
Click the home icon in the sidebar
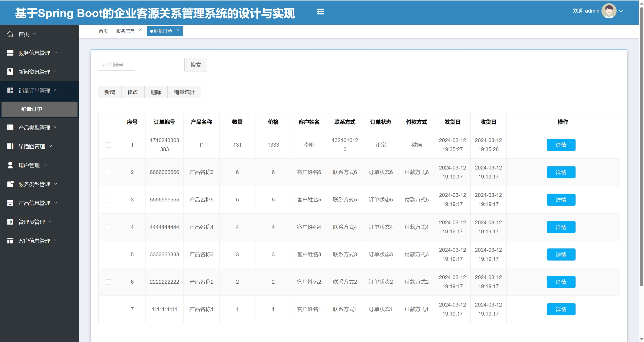coord(10,34)
